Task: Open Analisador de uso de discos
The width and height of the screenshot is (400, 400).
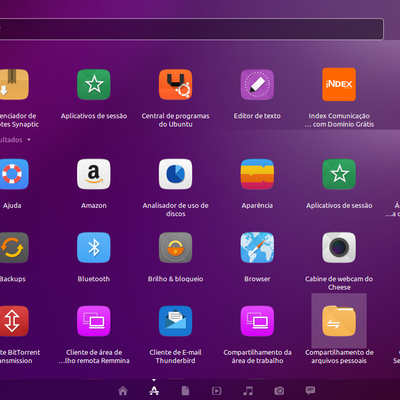Action: pyautogui.click(x=175, y=174)
